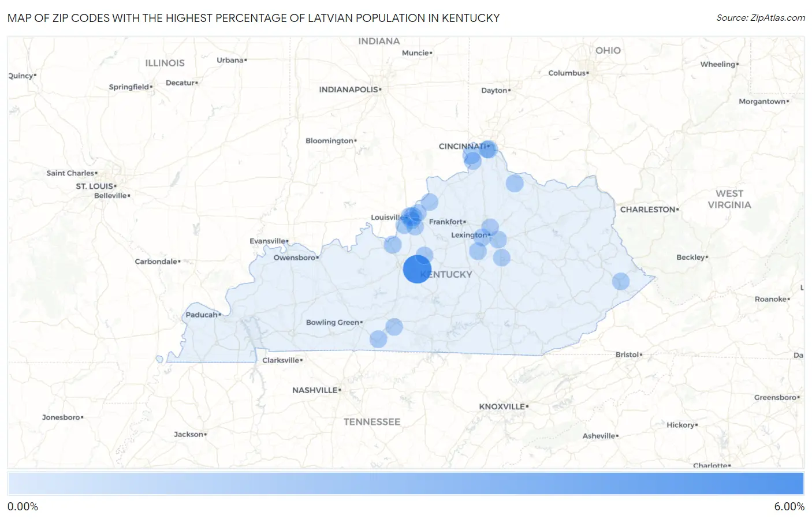Click the bubble just north of Lexington
Viewport: 812px width, 519px height.
pyautogui.click(x=490, y=227)
